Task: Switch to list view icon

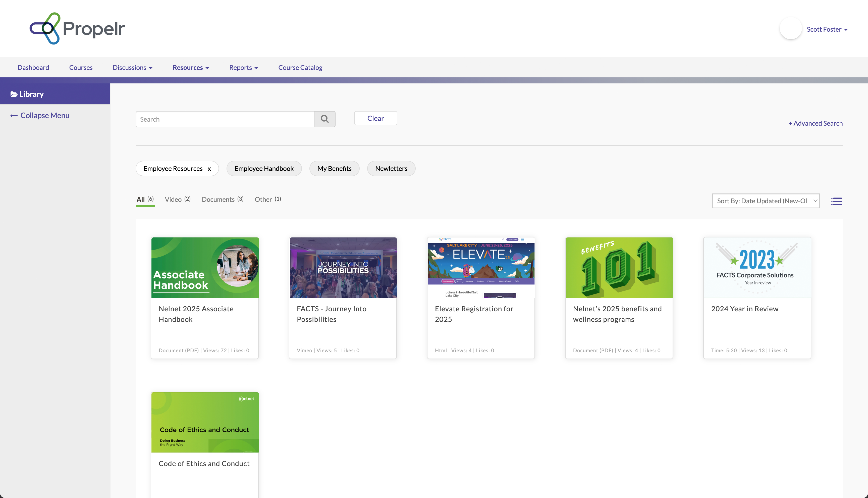Action: pyautogui.click(x=836, y=201)
